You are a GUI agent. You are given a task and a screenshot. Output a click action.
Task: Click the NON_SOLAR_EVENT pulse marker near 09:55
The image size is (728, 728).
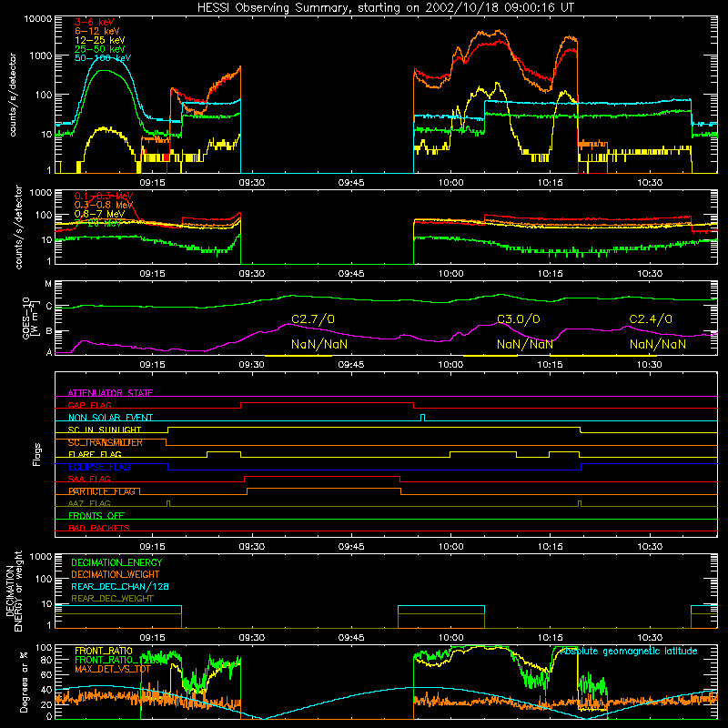point(422,418)
